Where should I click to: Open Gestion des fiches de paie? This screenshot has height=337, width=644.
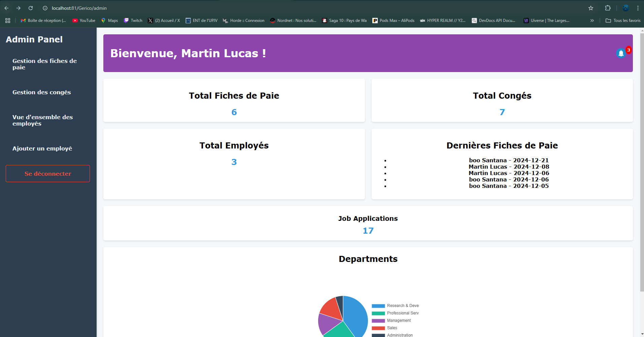[x=48, y=64]
